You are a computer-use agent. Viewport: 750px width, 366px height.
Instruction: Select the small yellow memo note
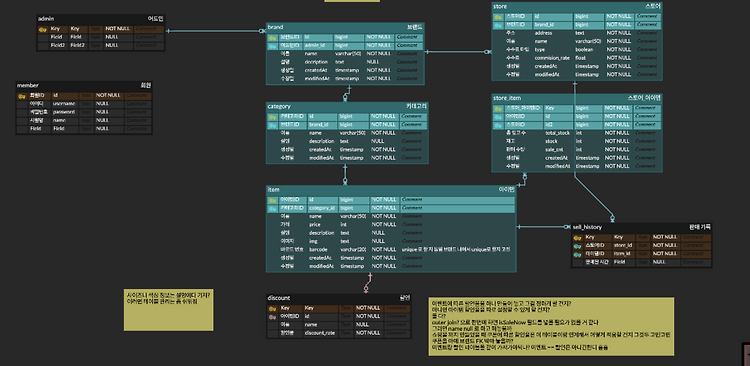pyautogui.click(x=168, y=310)
